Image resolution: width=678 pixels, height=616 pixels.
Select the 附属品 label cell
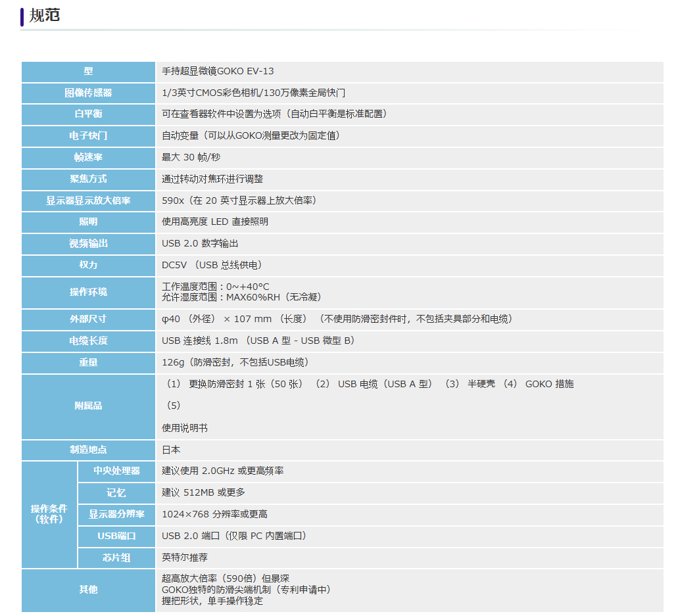pyautogui.click(x=88, y=407)
